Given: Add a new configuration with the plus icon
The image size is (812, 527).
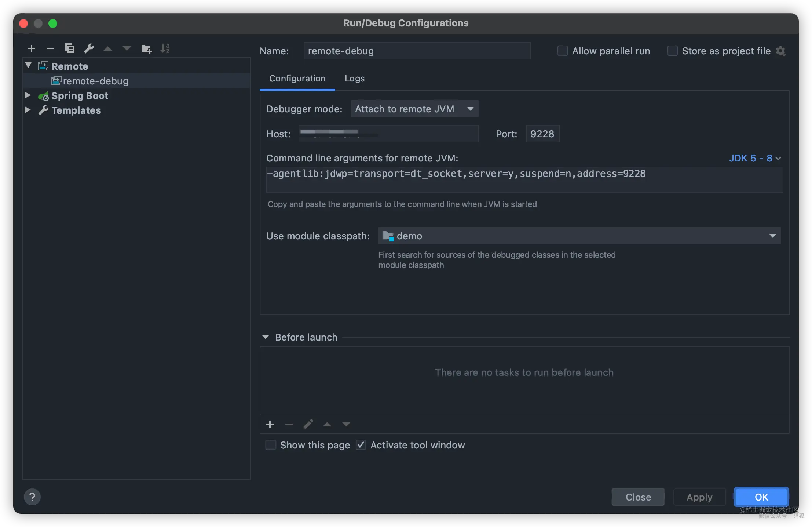Looking at the screenshot, I should 32,48.
